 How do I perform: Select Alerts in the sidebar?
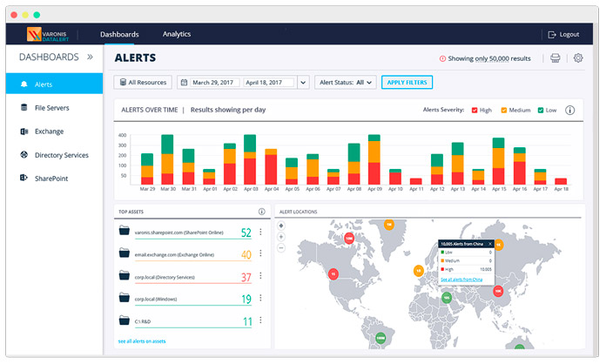click(54, 84)
